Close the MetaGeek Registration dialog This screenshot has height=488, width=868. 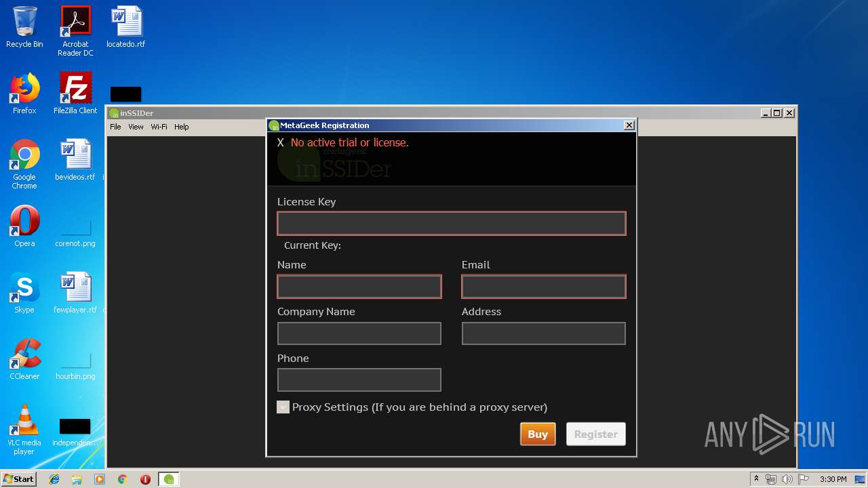629,125
